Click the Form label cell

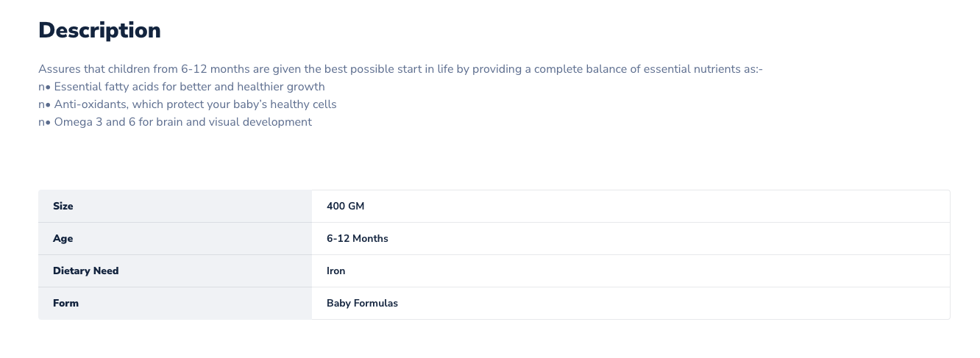pyautogui.click(x=66, y=304)
